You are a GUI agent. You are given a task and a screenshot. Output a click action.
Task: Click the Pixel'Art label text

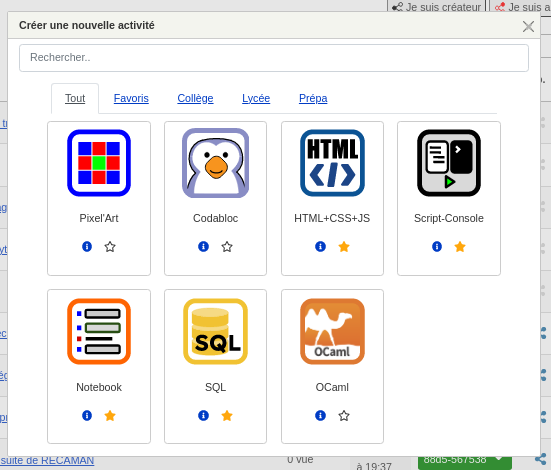click(99, 218)
